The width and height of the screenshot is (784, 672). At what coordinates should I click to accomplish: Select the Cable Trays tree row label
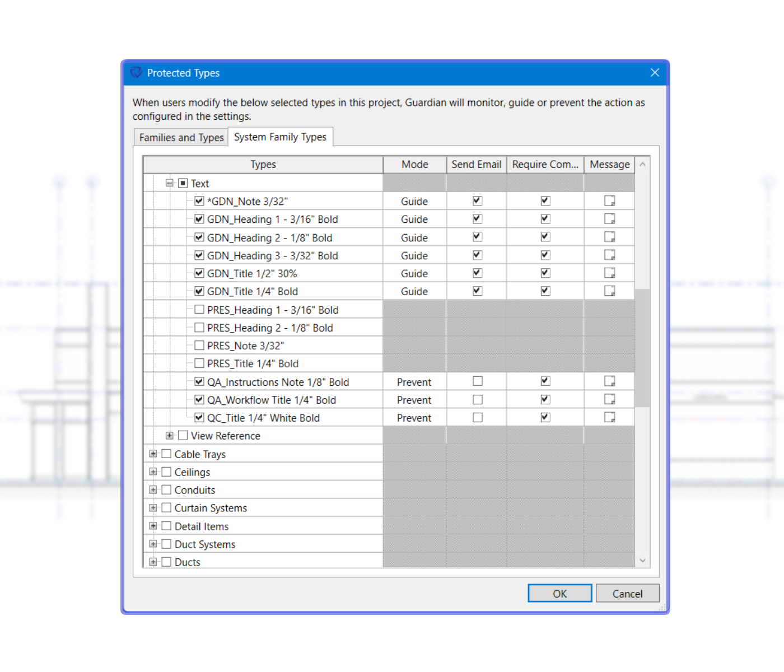click(200, 454)
